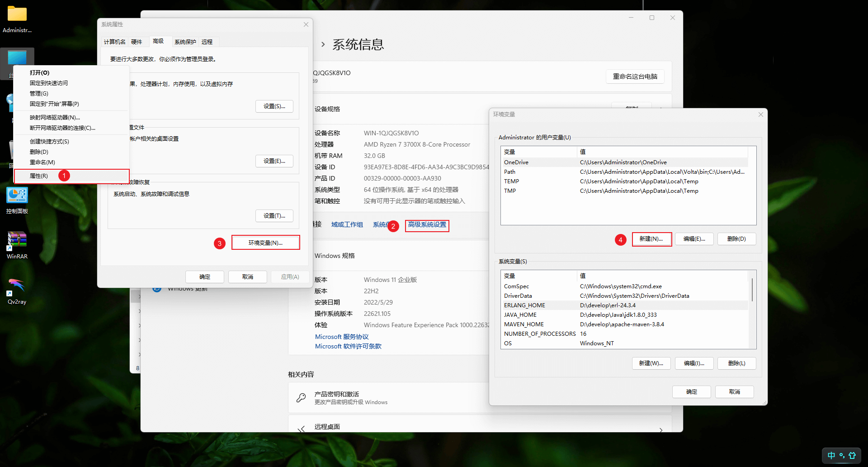
Task: Open the 控制面板 desktop icon
Action: point(17,200)
